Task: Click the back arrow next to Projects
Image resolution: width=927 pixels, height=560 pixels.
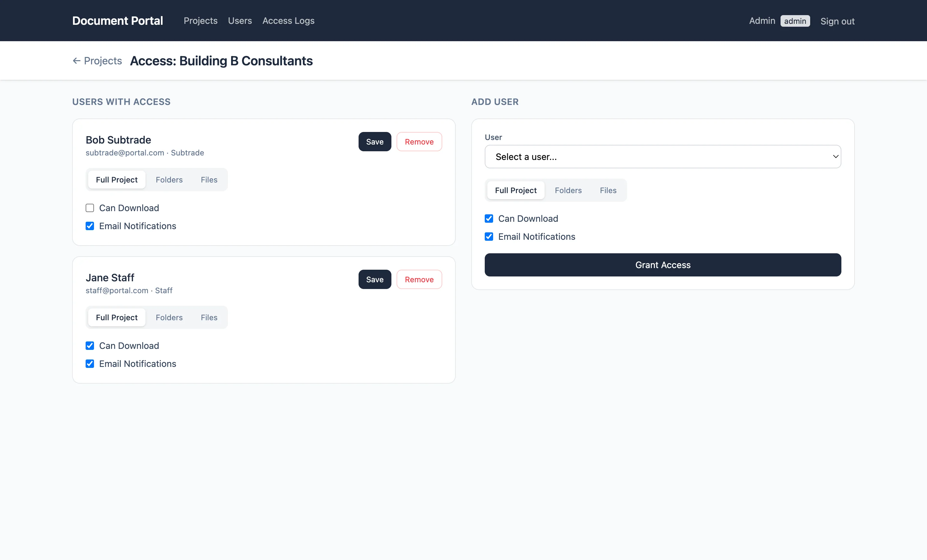Action: 76,61
